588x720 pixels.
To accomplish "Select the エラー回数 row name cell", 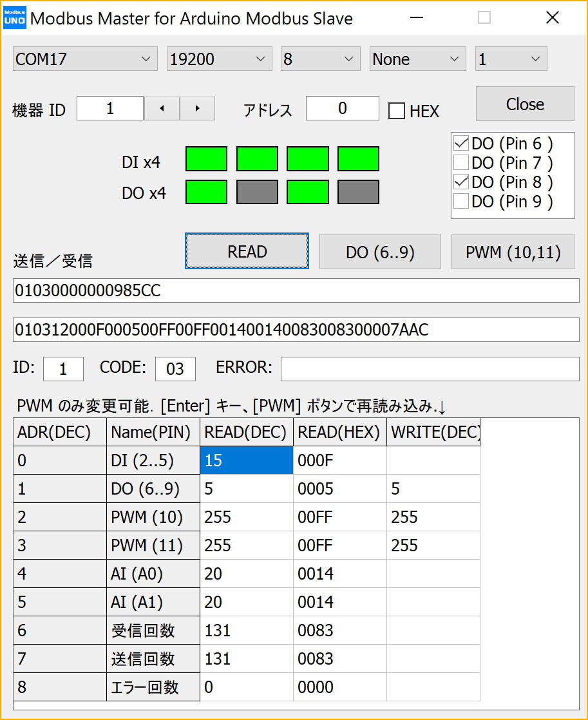I will click(153, 687).
